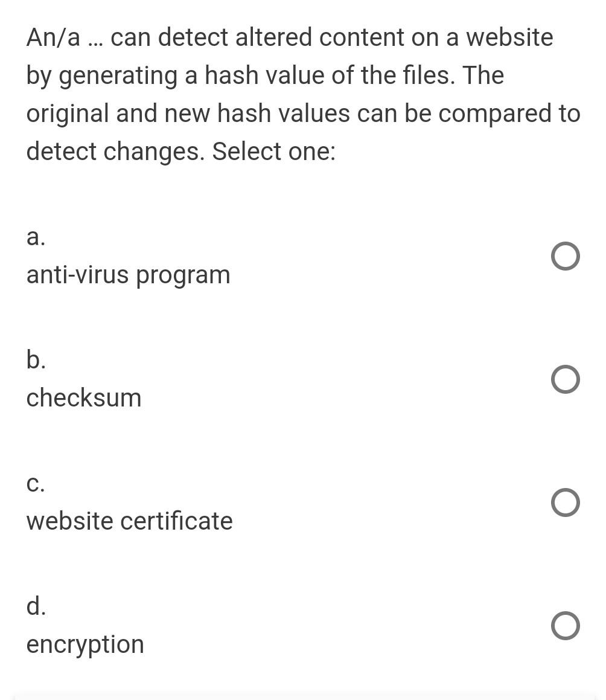Click the option letter c label
Viewport: 606px width, 700px height.
[x=35, y=484]
